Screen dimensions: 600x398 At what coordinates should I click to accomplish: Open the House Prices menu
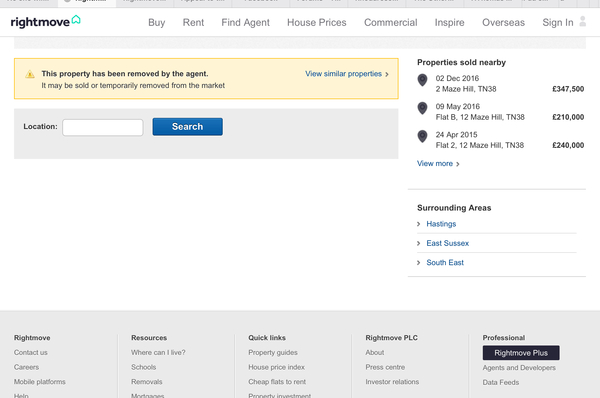click(317, 23)
